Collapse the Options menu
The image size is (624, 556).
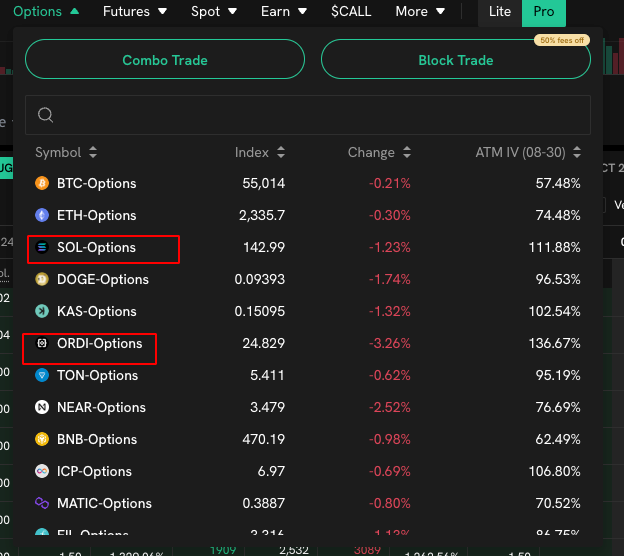(45, 12)
